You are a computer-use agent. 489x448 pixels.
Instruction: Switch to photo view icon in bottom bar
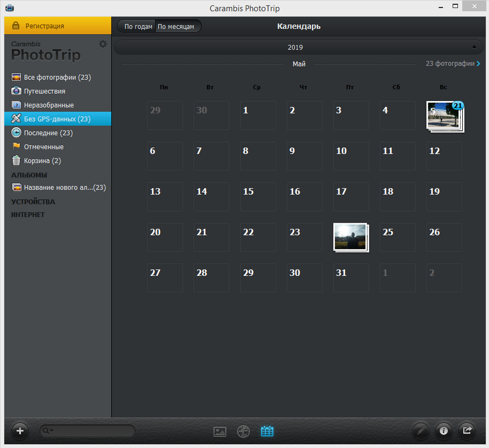(220, 432)
